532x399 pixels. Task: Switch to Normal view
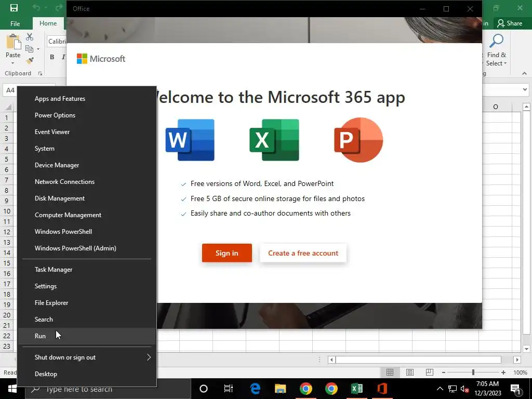pyautogui.click(x=390, y=373)
